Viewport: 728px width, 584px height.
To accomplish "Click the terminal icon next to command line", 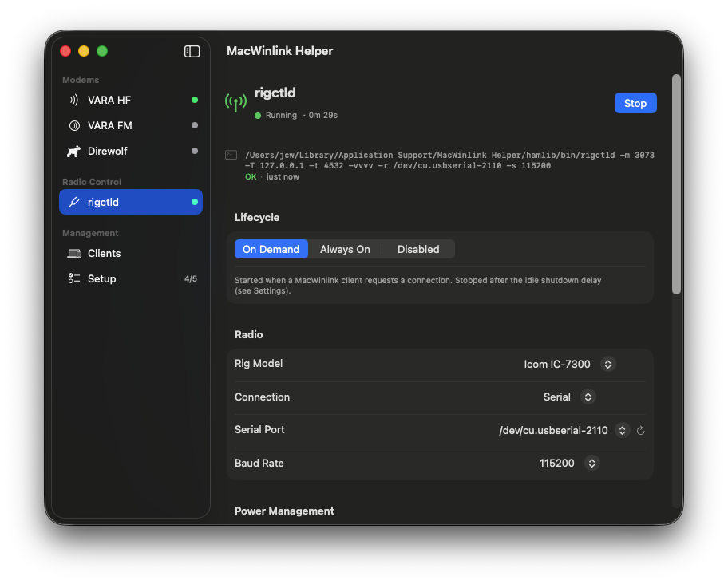I will click(x=231, y=155).
